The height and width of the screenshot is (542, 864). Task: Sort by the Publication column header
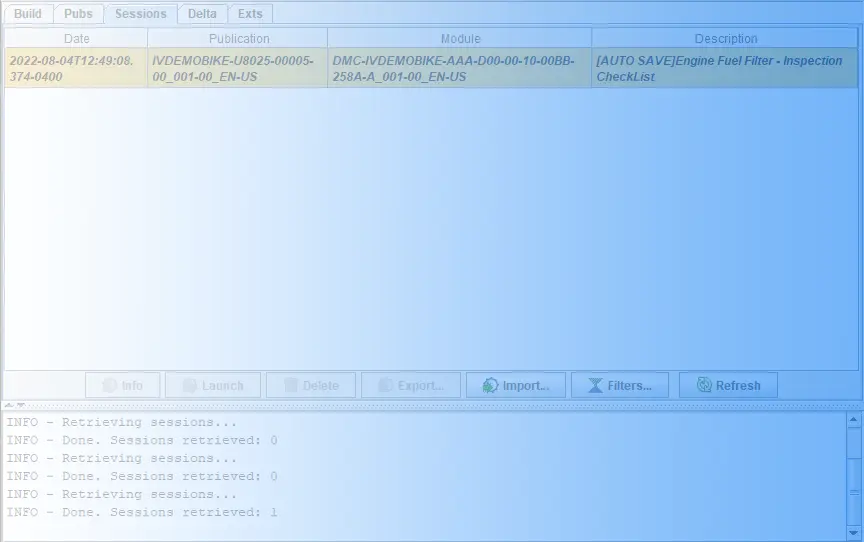237,39
